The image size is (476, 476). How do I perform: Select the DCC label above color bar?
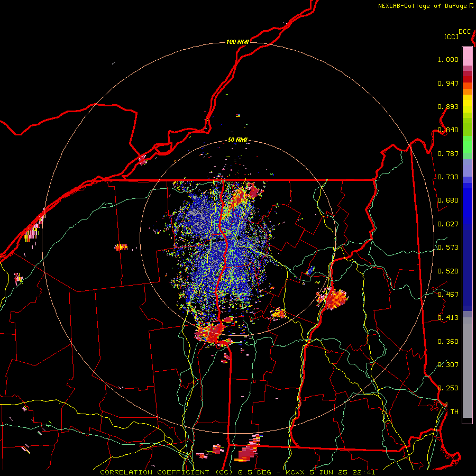(464, 32)
